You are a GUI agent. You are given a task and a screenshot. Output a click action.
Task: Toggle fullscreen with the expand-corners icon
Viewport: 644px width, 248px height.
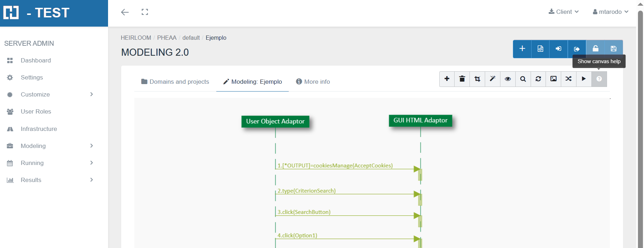(145, 12)
